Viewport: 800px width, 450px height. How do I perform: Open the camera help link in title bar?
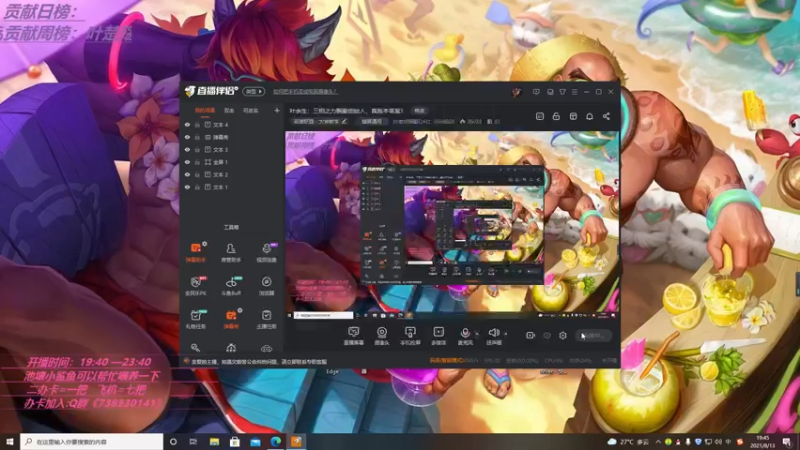(305, 92)
